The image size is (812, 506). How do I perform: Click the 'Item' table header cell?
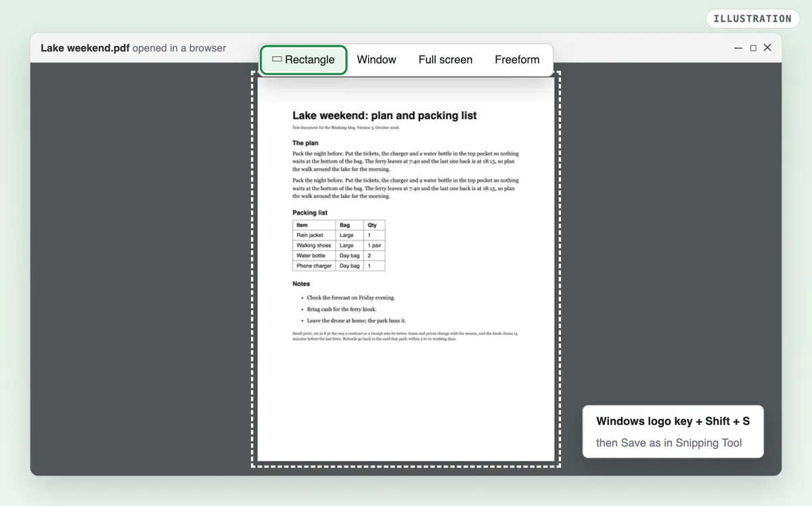[x=314, y=225]
